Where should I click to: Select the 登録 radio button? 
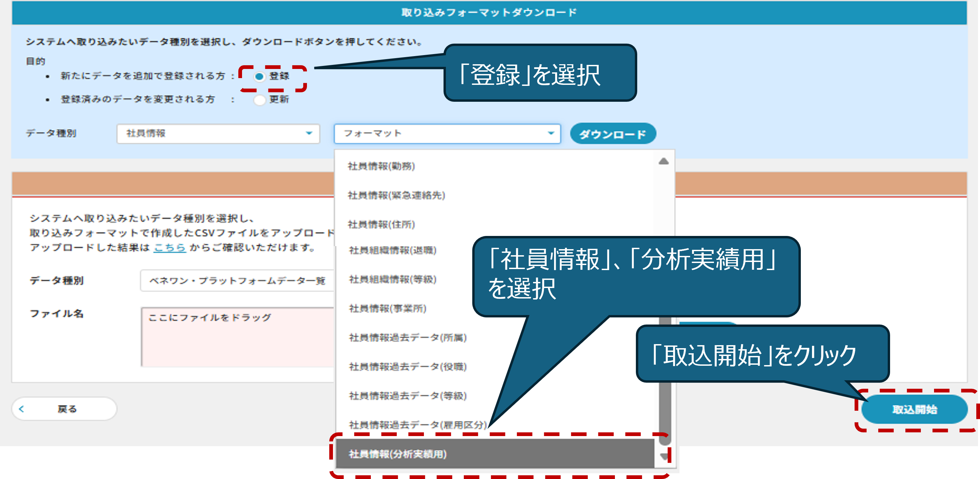point(260,76)
